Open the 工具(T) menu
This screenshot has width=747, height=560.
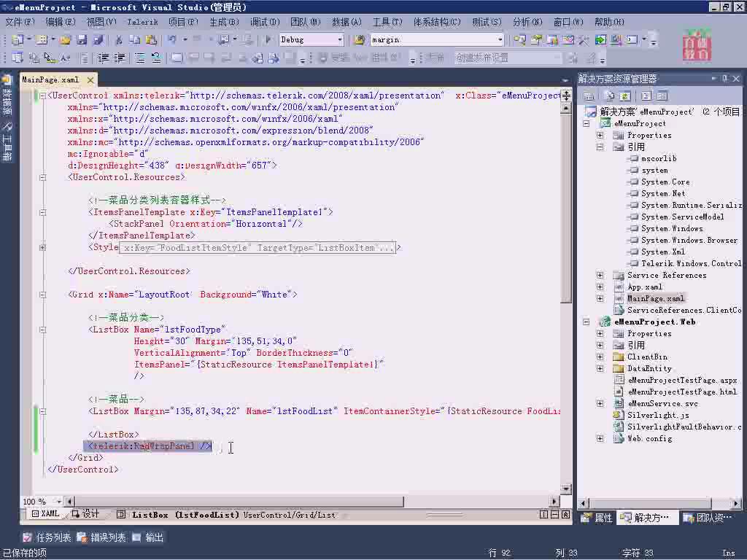387,22
